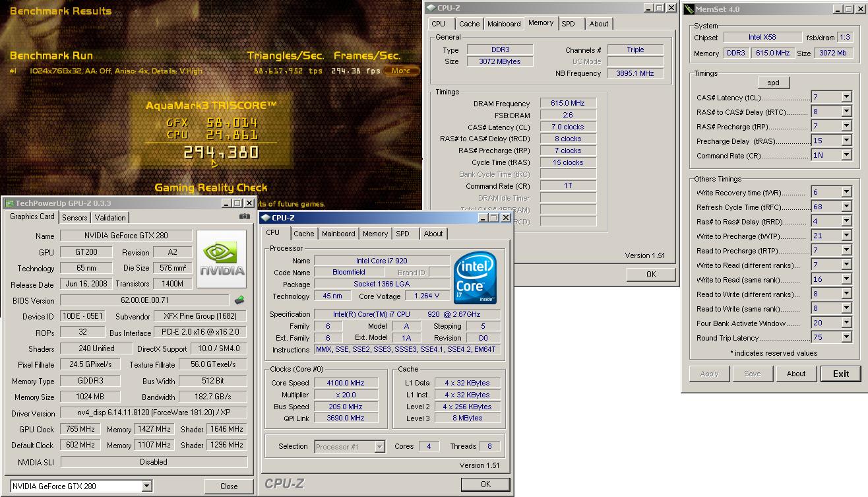This screenshot has width=868, height=497.
Task: Click OK in the front CPU-Z window
Action: point(485,484)
